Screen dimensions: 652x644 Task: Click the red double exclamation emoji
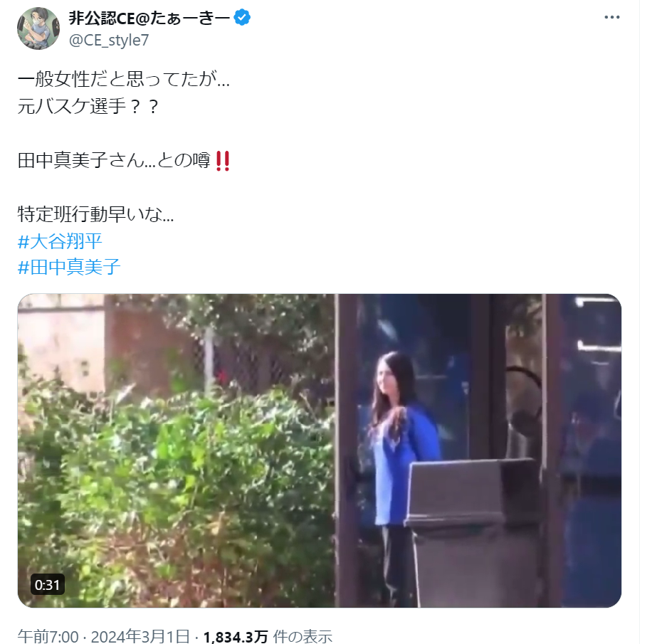tap(223, 161)
